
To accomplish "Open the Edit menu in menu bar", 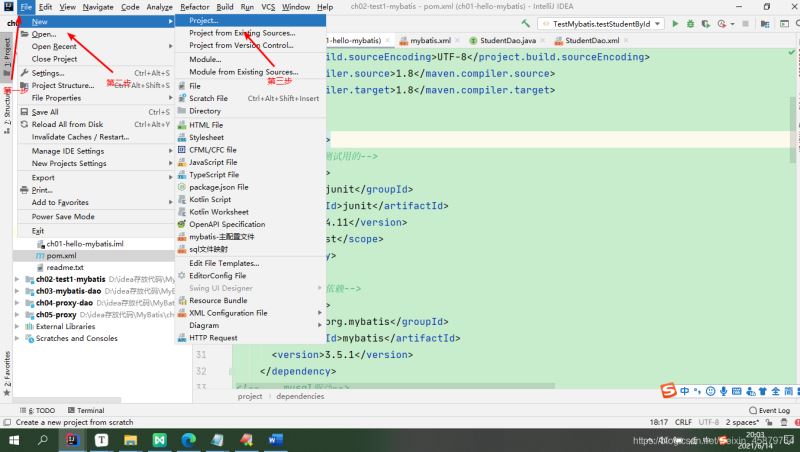I will pos(45,7).
